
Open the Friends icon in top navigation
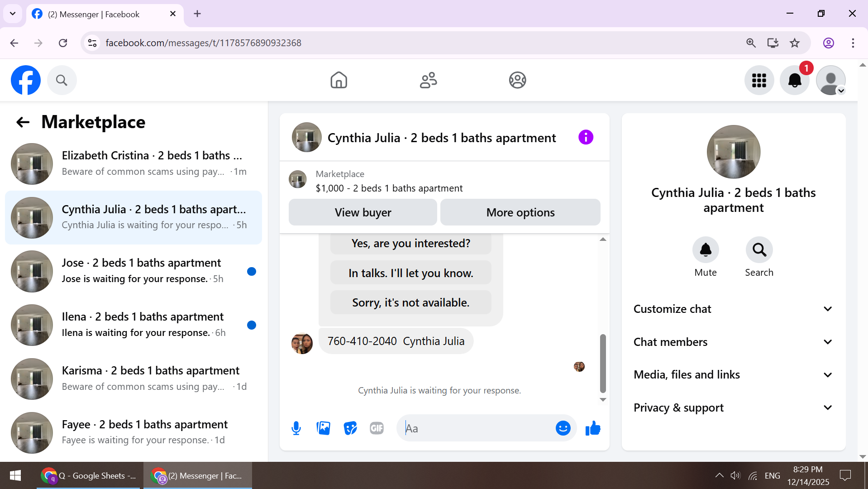(428, 80)
